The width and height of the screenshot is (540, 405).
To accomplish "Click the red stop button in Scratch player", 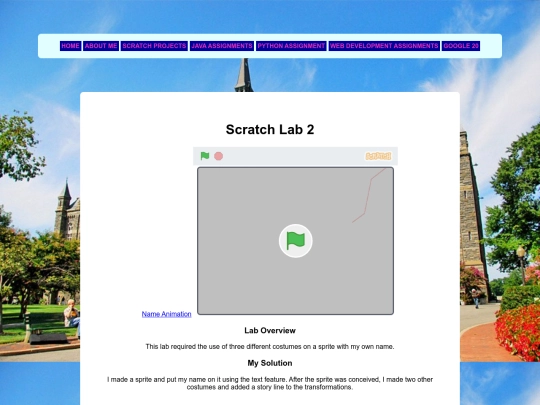I will click(x=218, y=156).
